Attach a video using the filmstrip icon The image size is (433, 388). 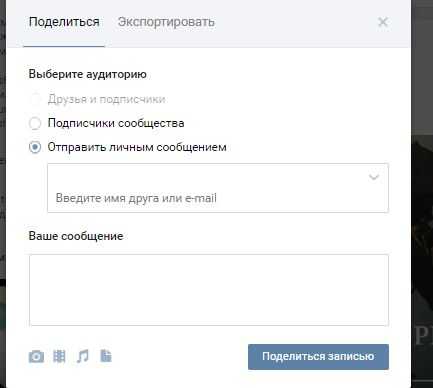coord(59,356)
